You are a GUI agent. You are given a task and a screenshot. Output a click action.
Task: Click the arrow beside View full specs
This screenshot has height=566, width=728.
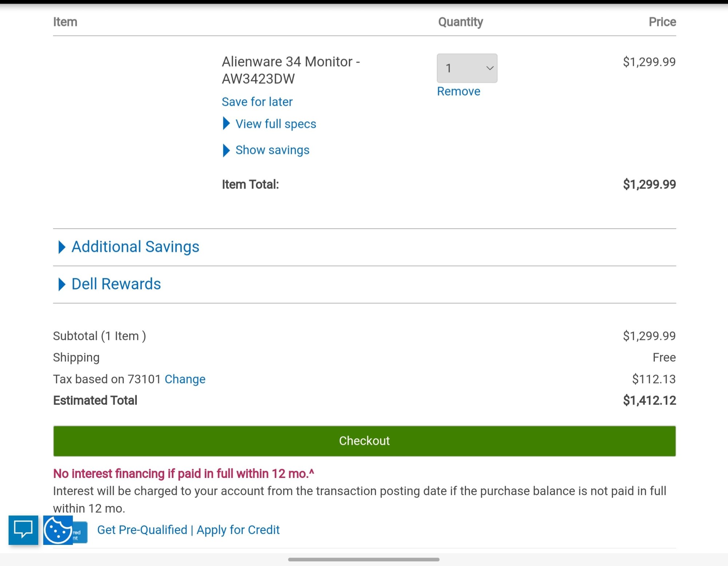coord(226,124)
